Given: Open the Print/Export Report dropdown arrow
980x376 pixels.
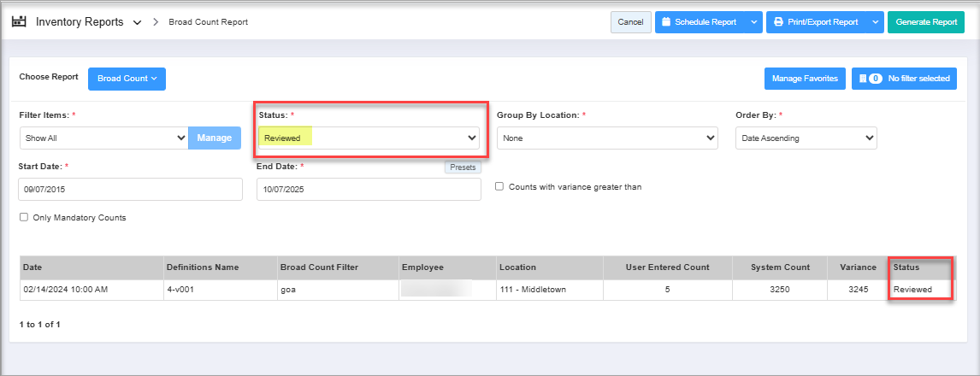Looking at the screenshot, I should click(x=875, y=22).
